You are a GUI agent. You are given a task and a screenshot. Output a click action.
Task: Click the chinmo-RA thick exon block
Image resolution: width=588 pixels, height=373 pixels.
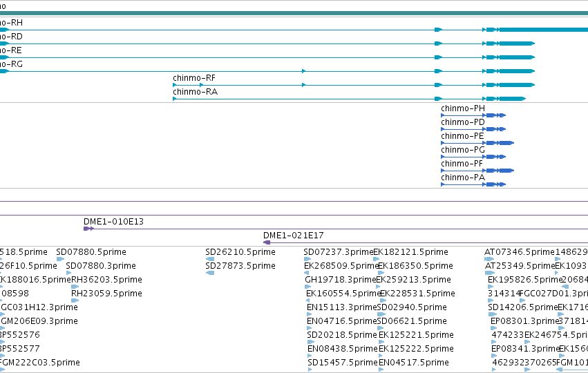(512, 99)
